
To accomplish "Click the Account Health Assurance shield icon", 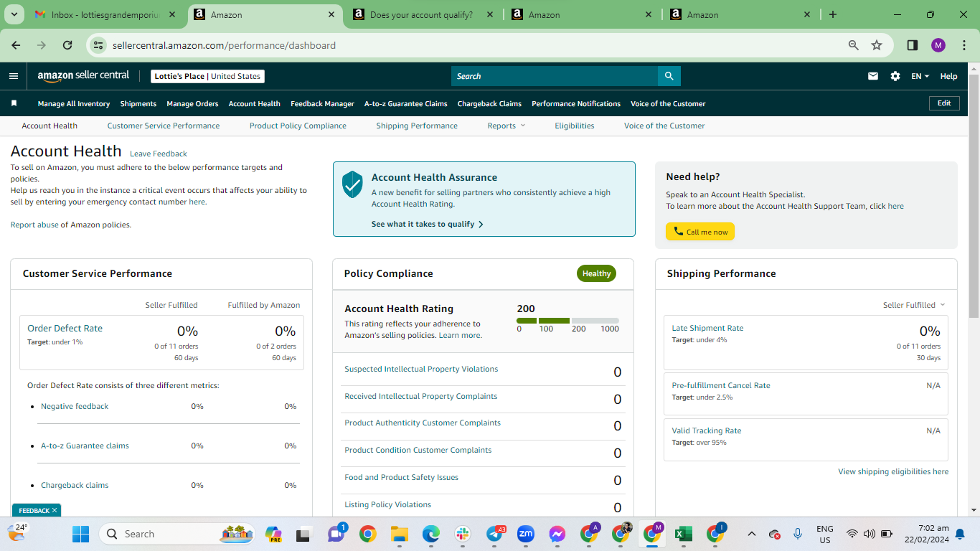I will pos(352,184).
